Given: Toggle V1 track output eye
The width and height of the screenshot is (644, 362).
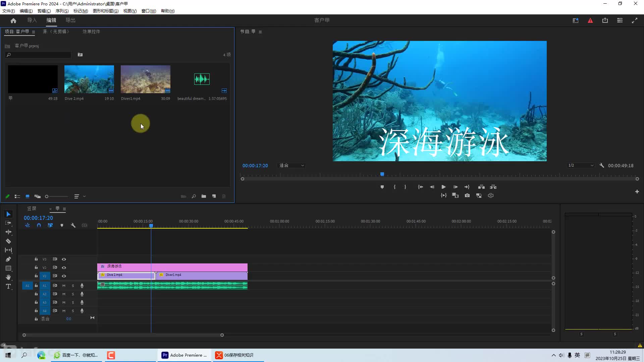Looking at the screenshot, I should click(x=64, y=276).
